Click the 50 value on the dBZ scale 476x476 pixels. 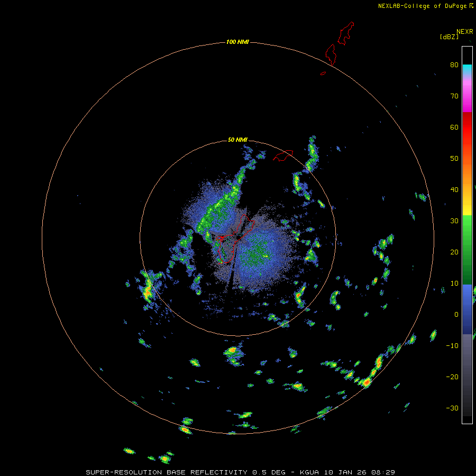[x=454, y=158]
